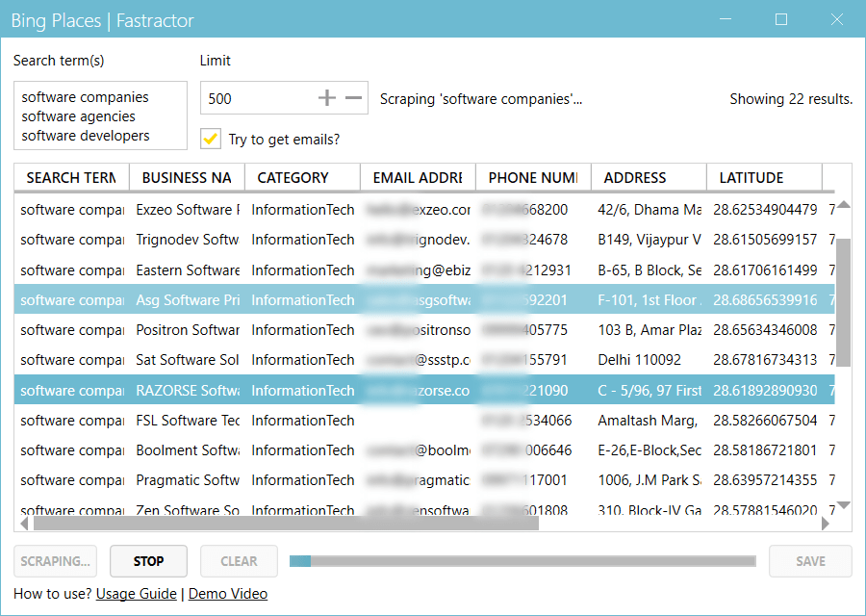Increase the limit with the plus icon
The width and height of the screenshot is (866, 616).
click(327, 98)
